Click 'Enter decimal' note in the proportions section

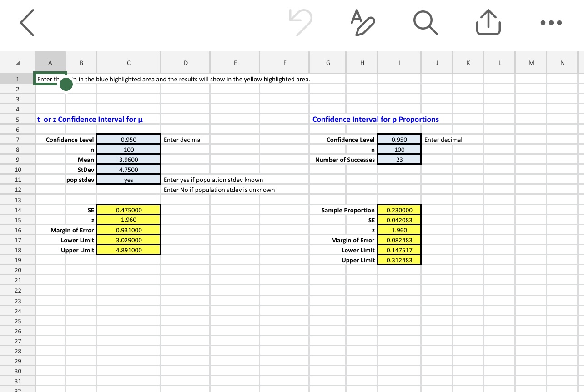click(443, 140)
